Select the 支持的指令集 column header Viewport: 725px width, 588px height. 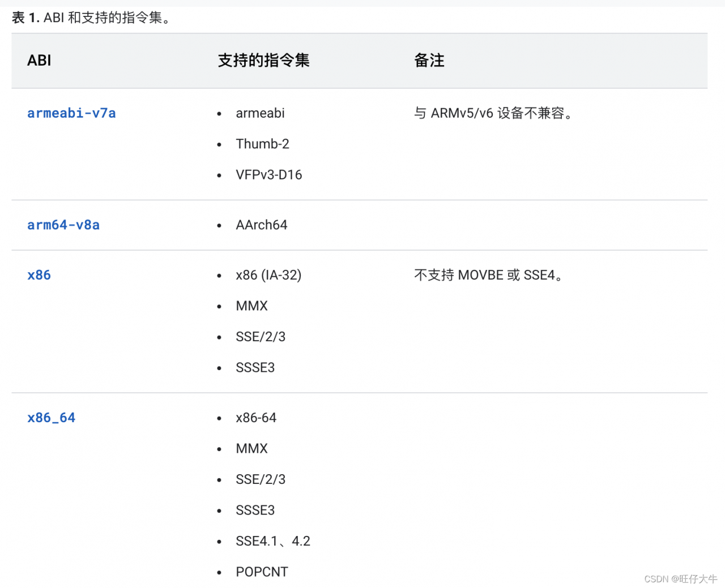(263, 61)
